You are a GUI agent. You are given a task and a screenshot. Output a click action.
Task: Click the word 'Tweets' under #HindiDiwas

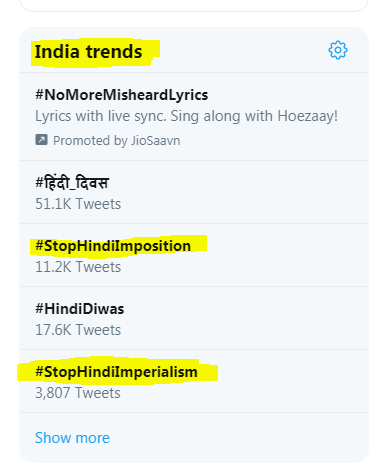coord(98,330)
